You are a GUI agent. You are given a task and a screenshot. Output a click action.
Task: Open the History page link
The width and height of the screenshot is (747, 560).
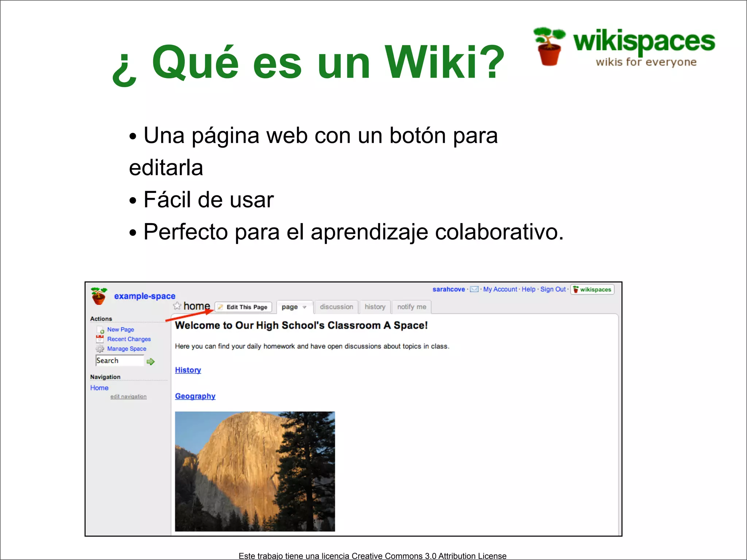188,370
